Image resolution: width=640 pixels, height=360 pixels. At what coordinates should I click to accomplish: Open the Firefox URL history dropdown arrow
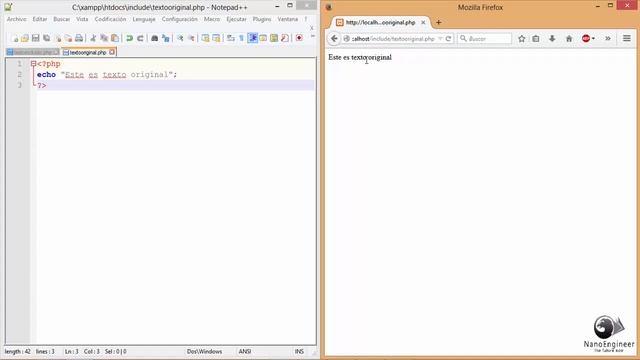(440, 39)
